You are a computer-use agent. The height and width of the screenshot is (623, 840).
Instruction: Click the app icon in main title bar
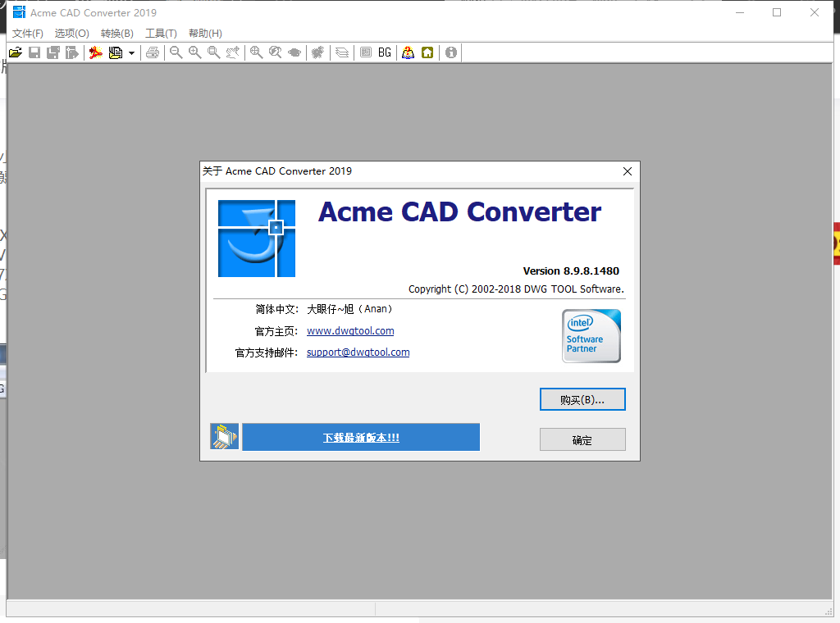click(19, 12)
